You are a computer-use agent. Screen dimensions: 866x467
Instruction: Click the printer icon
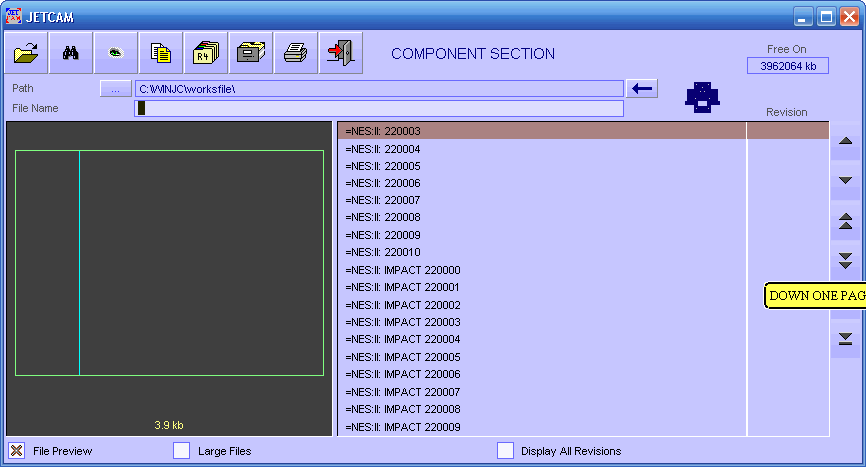point(295,53)
